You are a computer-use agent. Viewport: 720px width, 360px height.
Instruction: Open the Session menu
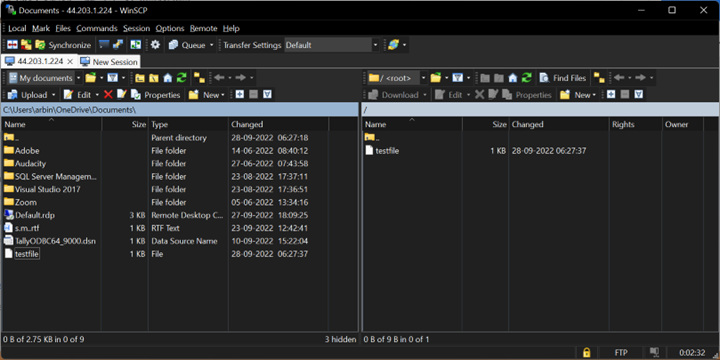click(136, 28)
